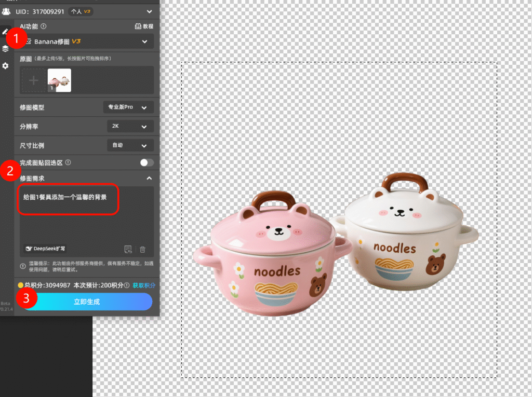This screenshot has height=397, width=532.
Task: Open the 获取积分 link
Action: 144,285
